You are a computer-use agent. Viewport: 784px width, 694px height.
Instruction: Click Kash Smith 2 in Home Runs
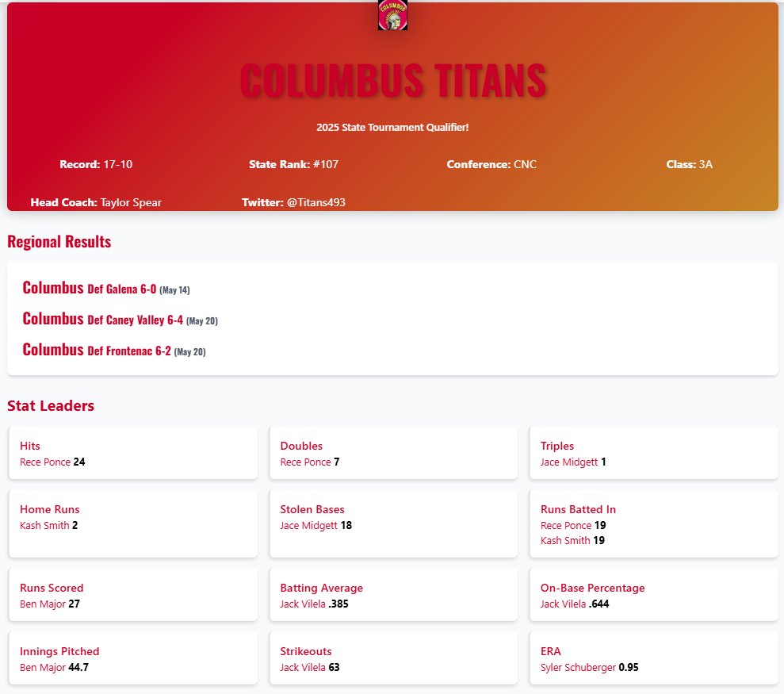click(x=49, y=525)
